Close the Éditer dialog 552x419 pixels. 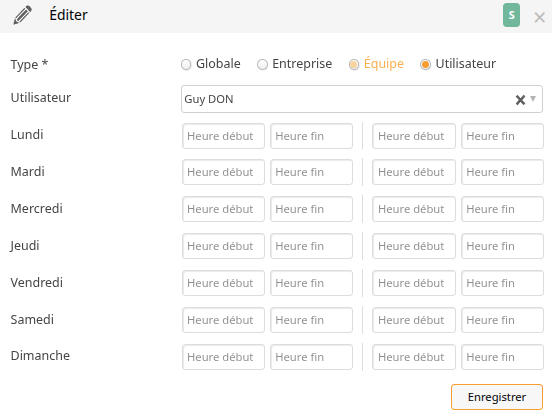[x=539, y=17]
